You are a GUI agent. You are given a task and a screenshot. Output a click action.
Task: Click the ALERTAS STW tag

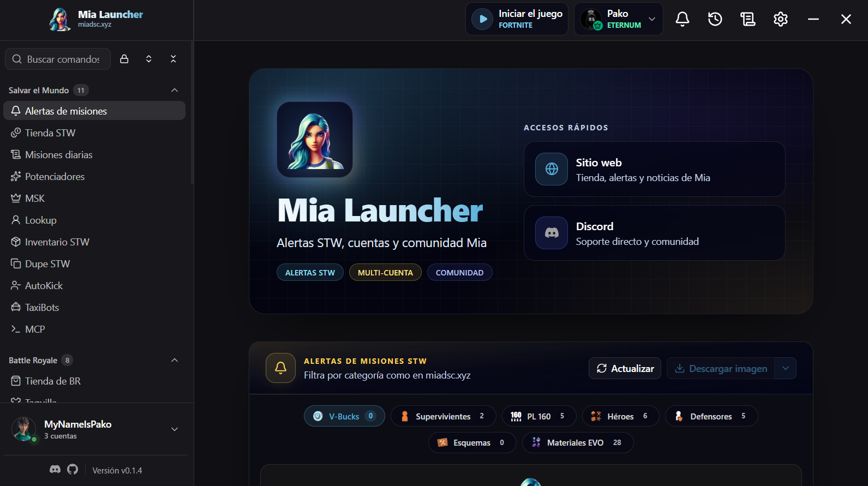coord(310,272)
